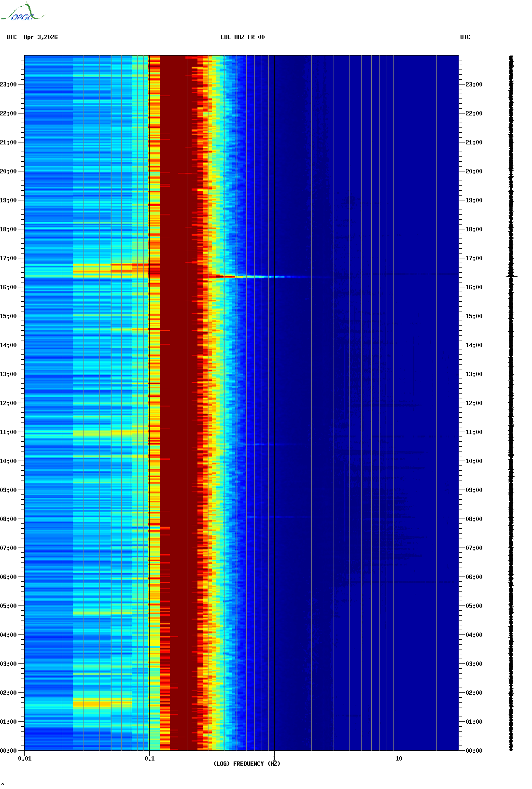Screen dimensions: 532x789
Task: Select the 08:00 tick label on left axis
Action: 8,519
